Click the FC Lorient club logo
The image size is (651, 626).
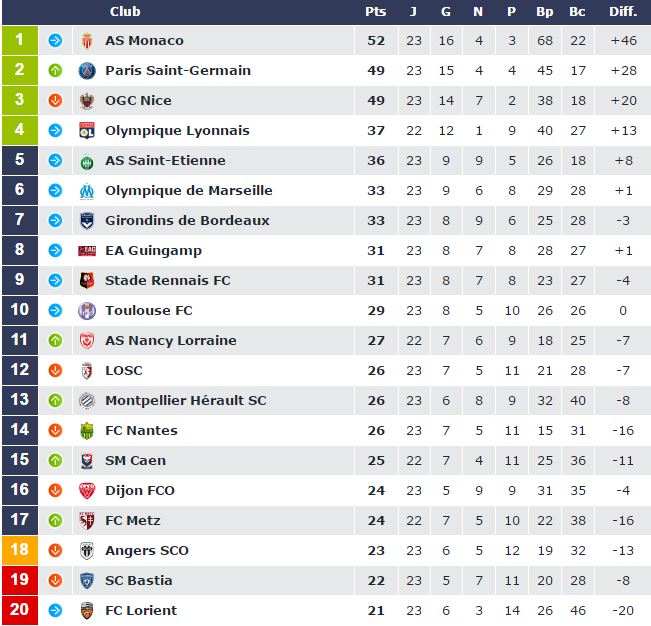[x=87, y=611]
